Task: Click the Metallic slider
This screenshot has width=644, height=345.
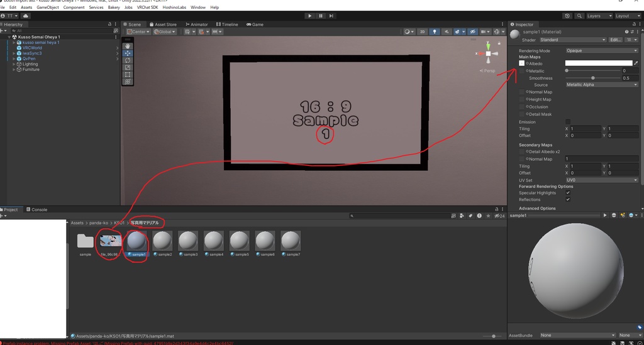Action: point(593,70)
